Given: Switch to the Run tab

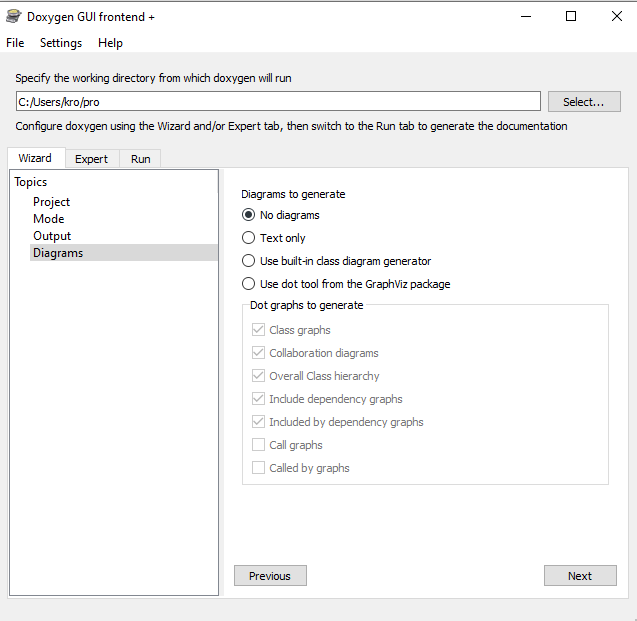Looking at the screenshot, I should [141, 159].
